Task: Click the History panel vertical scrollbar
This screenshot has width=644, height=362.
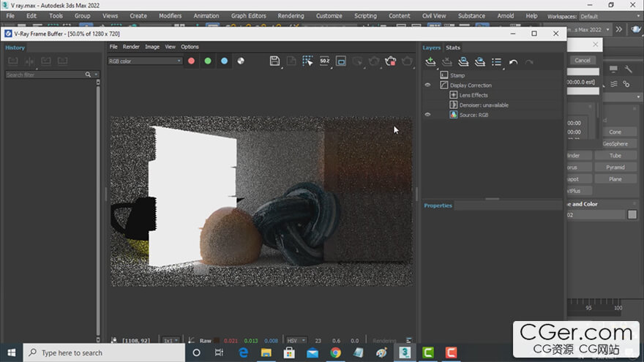Action: (x=98, y=211)
